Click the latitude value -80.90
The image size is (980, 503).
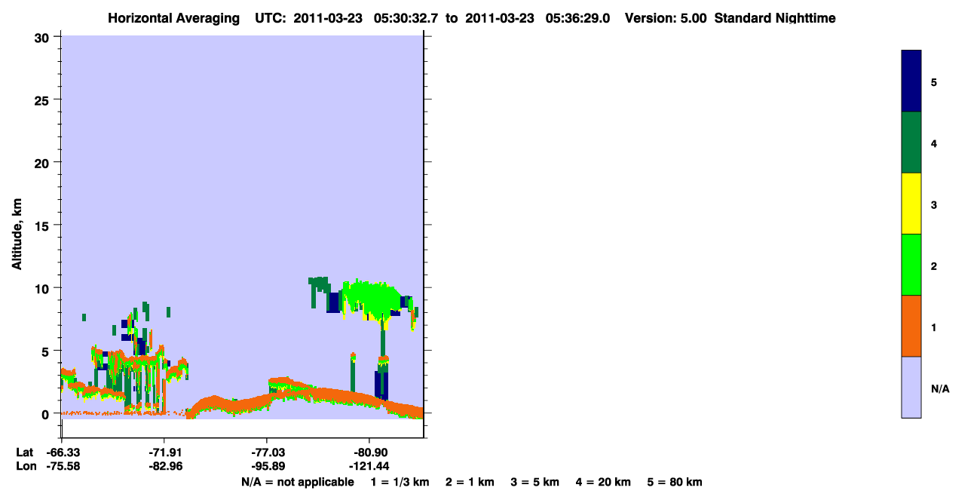[369, 452]
